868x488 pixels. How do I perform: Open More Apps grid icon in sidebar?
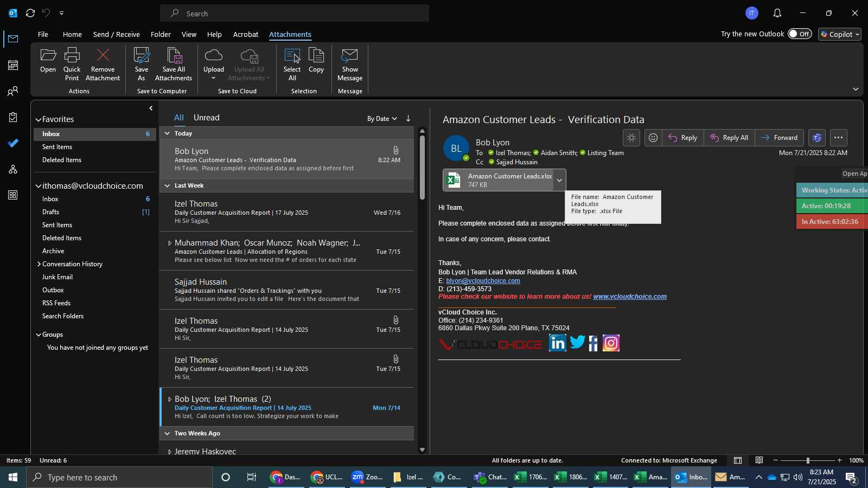13,195
